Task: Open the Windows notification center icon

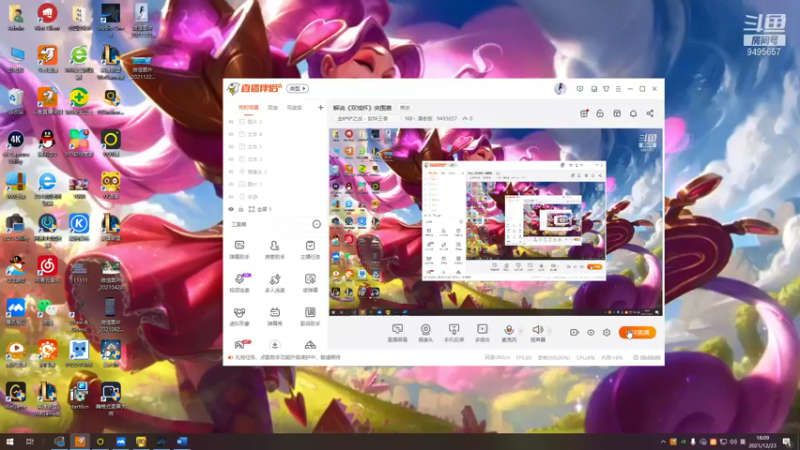Action: pyautogui.click(x=787, y=442)
